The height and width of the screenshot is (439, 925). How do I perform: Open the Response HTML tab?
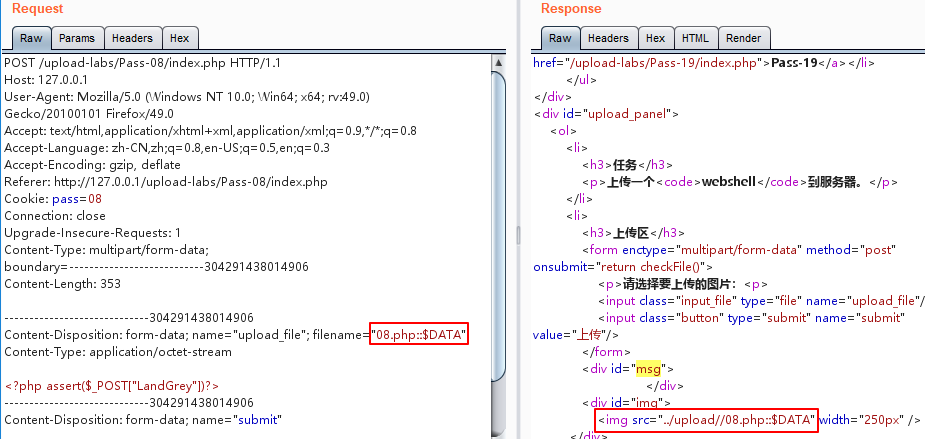695,38
